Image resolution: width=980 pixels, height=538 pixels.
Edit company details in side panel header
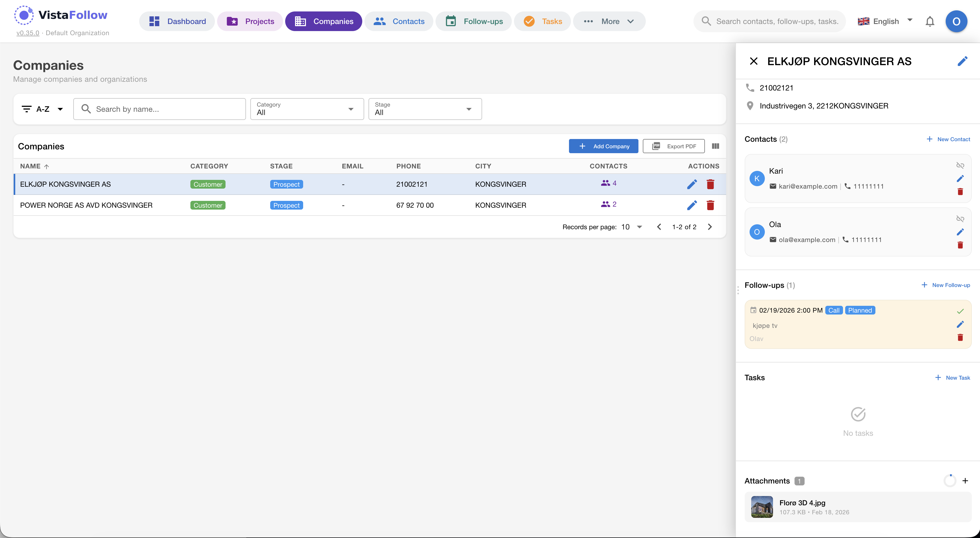(962, 61)
